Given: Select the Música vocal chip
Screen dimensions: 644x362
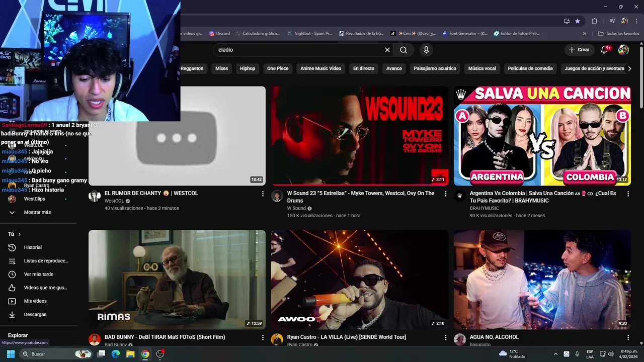Looking at the screenshot, I should pos(482,68).
